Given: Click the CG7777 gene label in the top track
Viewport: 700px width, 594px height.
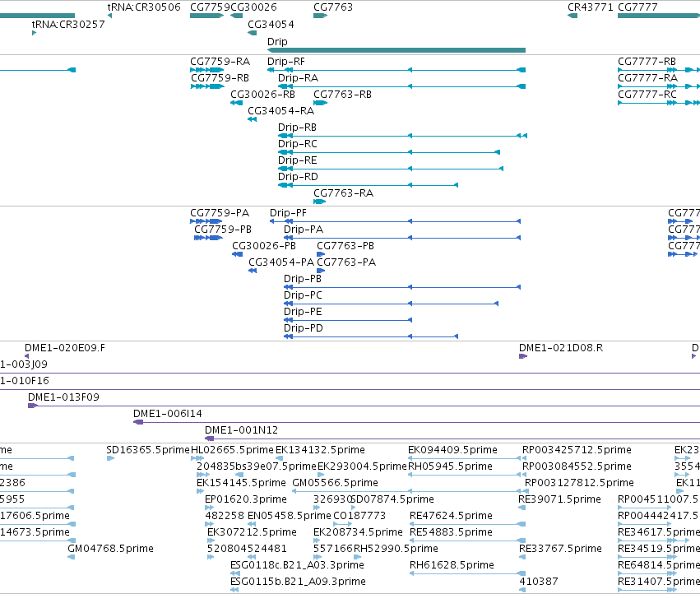Looking at the screenshot, I should (637, 7).
